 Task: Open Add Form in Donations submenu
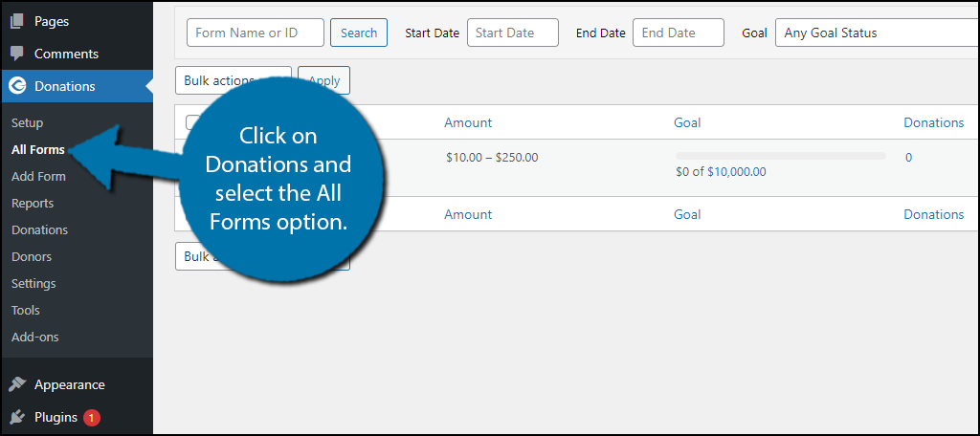pos(38,177)
